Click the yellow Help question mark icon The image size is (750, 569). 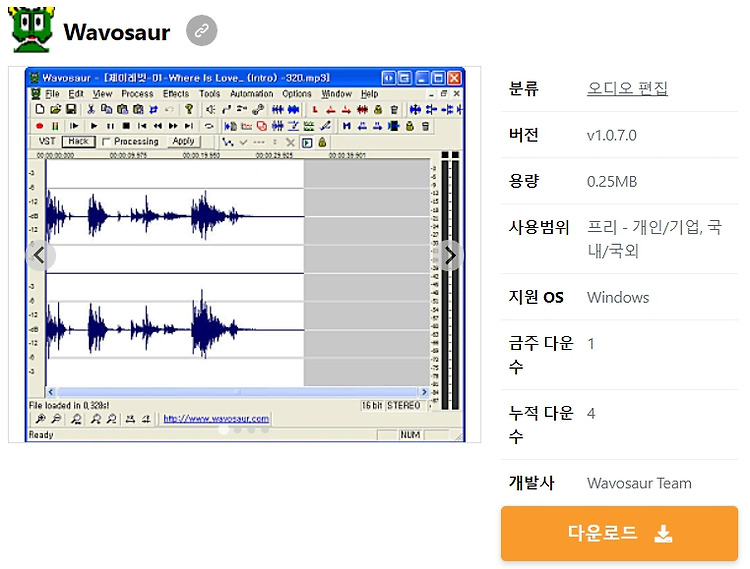point(189,109)
